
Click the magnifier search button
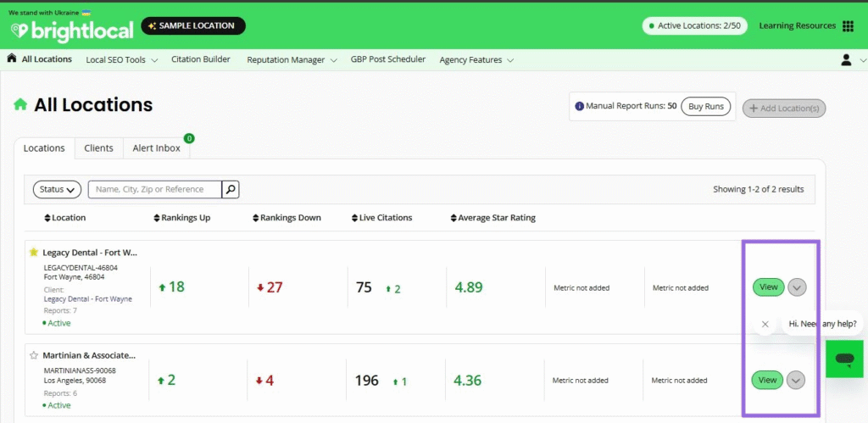231,189
